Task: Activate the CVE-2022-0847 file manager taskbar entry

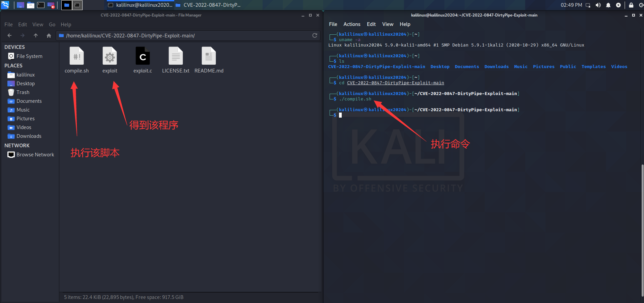Action: coord(208,5)
